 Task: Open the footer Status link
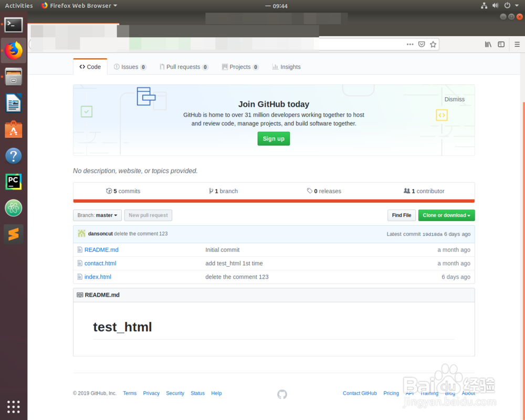197,393
